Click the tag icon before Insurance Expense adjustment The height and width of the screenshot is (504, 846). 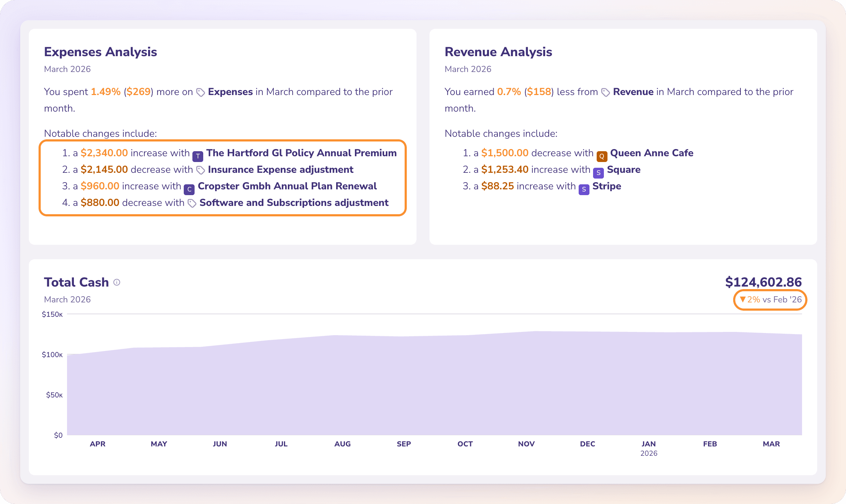click(x=201, y=170)
